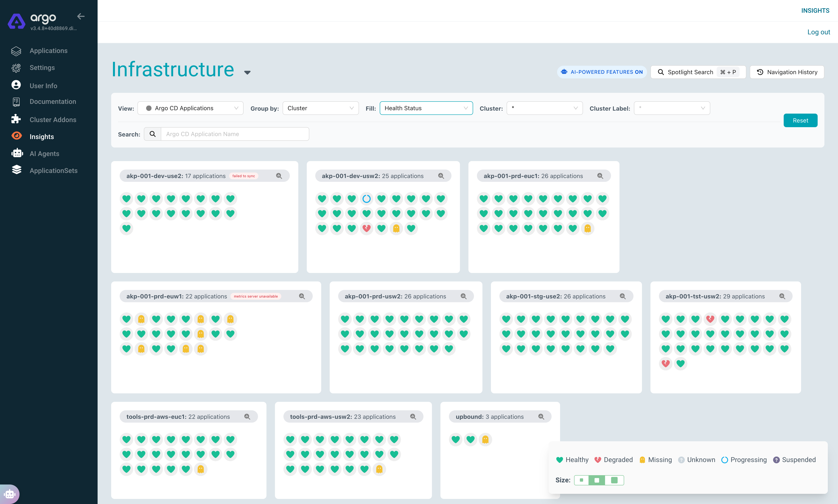Click the Healthy legend entry

(572, 460)
